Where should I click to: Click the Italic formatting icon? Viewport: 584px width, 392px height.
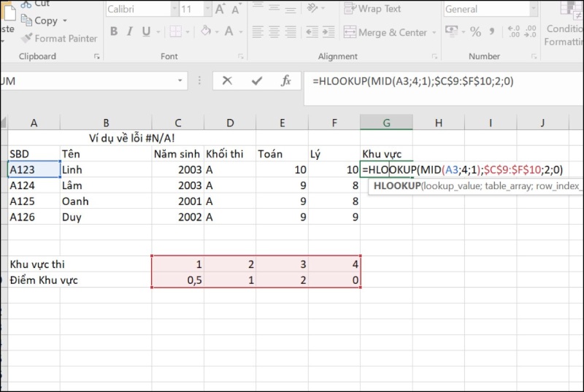point(131,31)
